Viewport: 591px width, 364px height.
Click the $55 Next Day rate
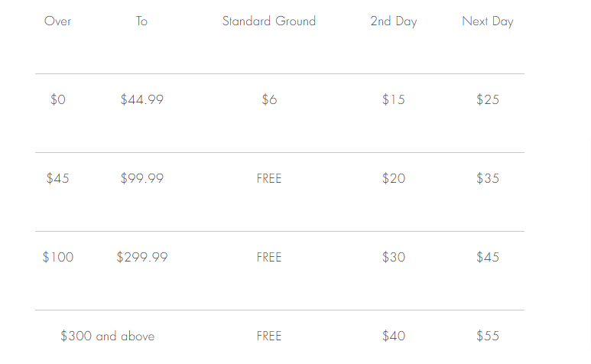pyautogui.click(x=488, y=336)
